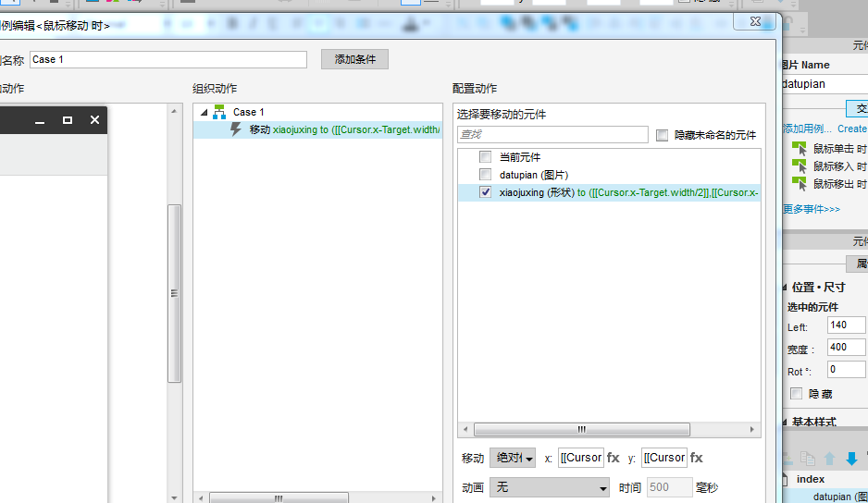Maximize the dark inner window
This screenshot has width=868, height=503.
pos(68,120)
